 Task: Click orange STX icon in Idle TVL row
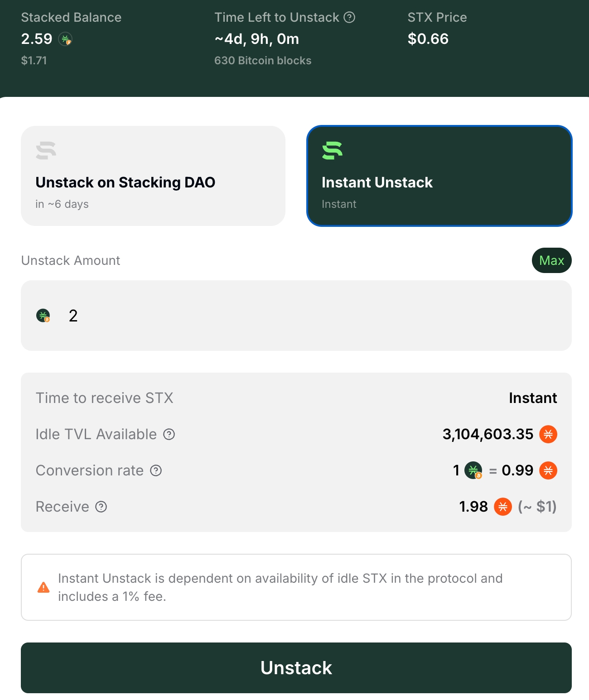[x=548, y=434]
